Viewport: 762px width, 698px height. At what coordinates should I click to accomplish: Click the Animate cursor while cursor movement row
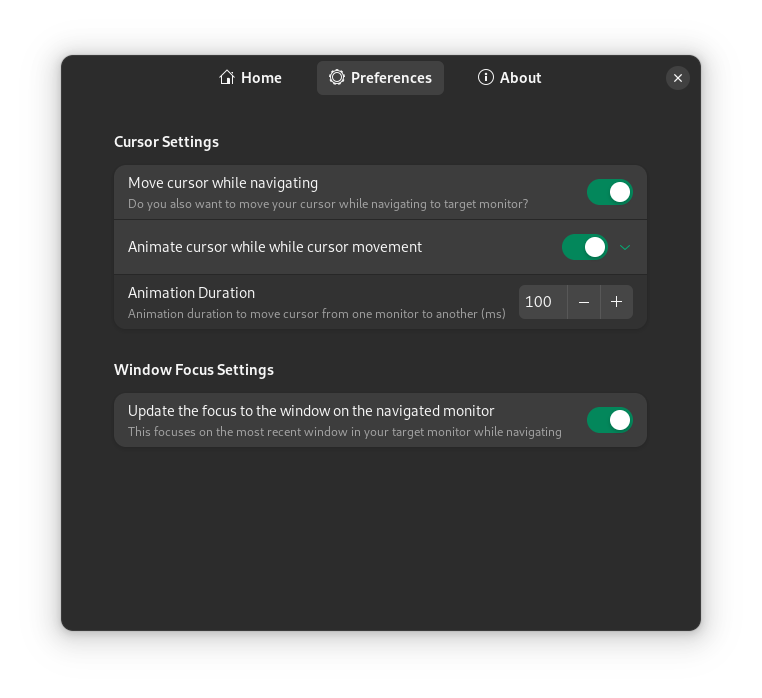(x=380, y=247)
